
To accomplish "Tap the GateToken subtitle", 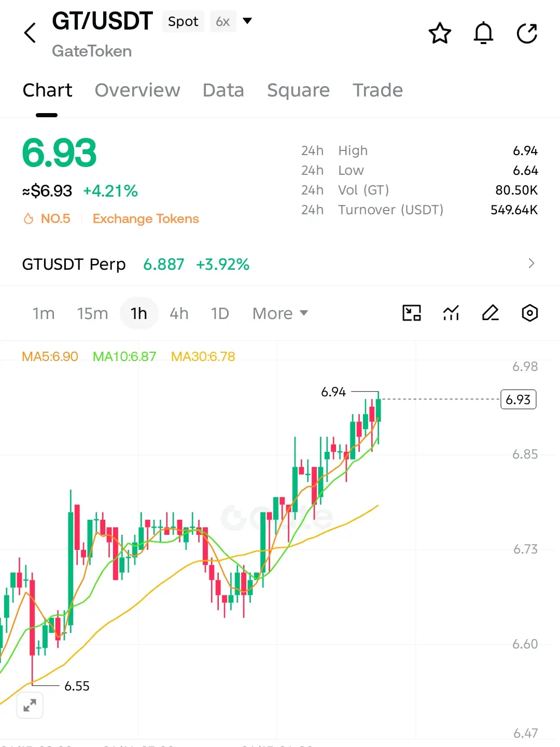I will (92, 51).
